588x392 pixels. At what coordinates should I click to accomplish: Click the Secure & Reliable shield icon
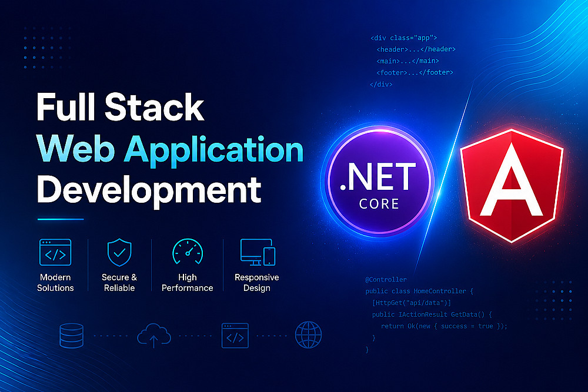[x=119, y=252]
